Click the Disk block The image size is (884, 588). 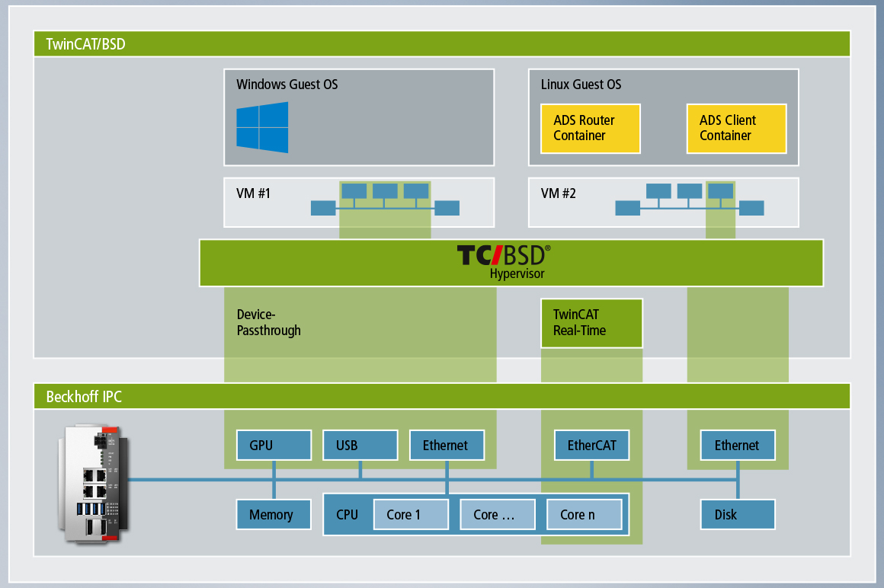pos(738,514)
